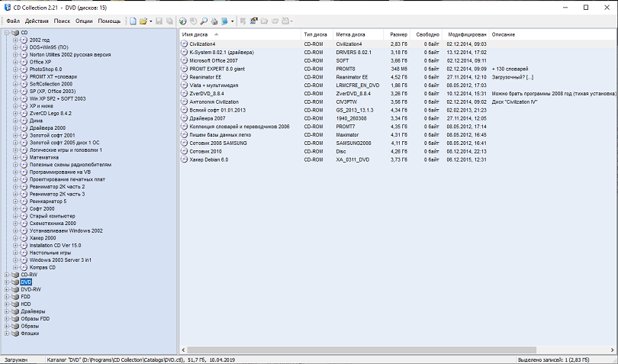
Task: Select Kompas CD in the tree
Action: (43, 267)
